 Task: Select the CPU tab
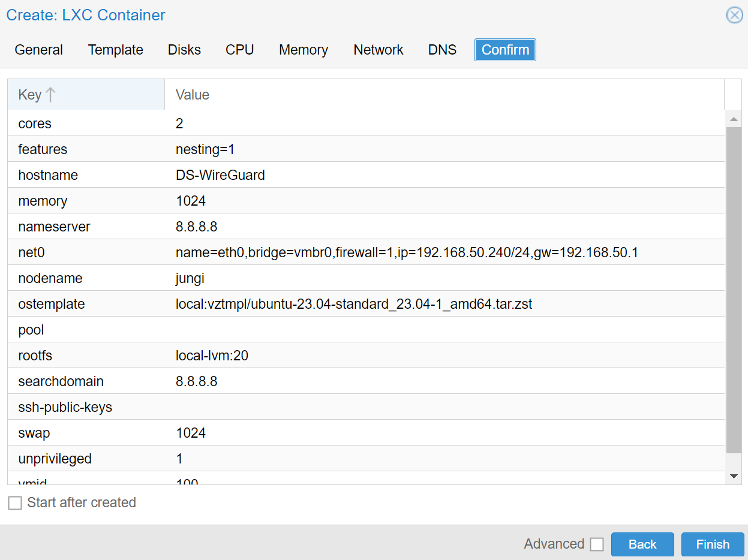(x=240, y=50)
